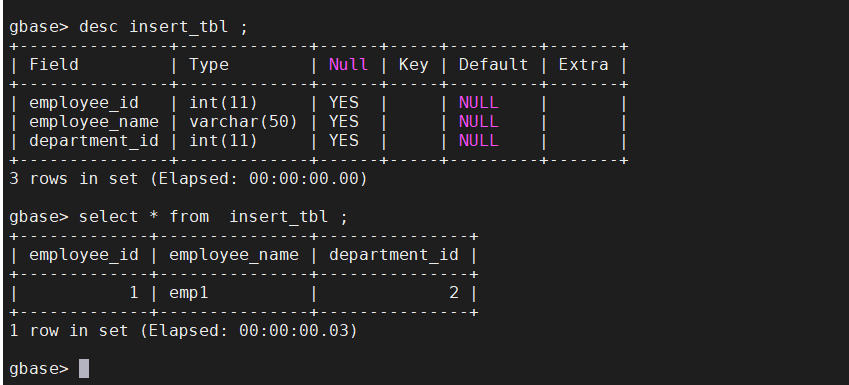The image size is (849, 385).
Task: Click the "desc insert_tbl ;" command text
Action: [x=163, y=27]
